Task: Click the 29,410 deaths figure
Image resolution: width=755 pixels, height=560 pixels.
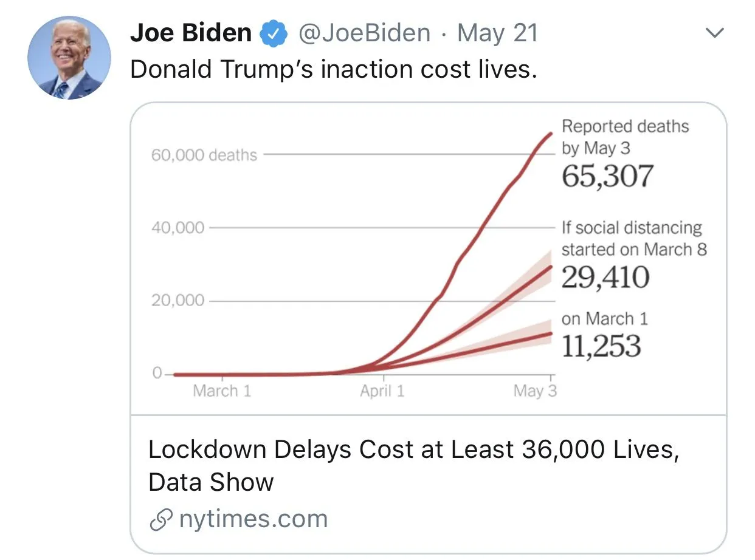Action: [x=605, y=278]
